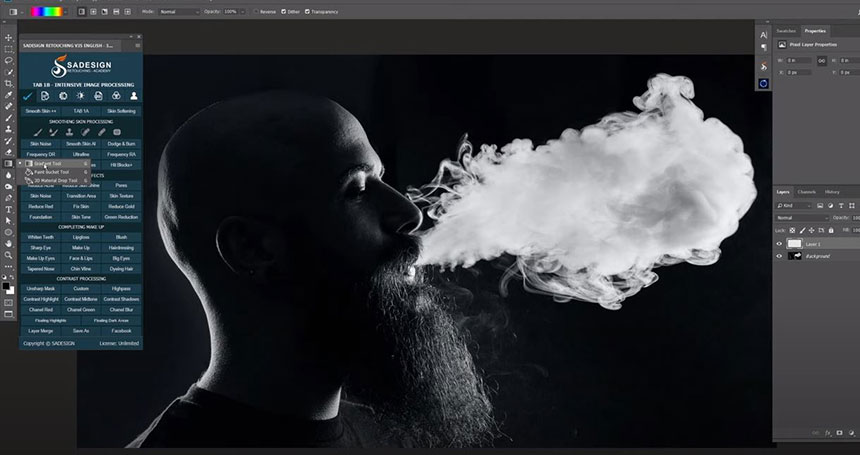Open the Character panel icon in right dock

[x=764, y=35]
